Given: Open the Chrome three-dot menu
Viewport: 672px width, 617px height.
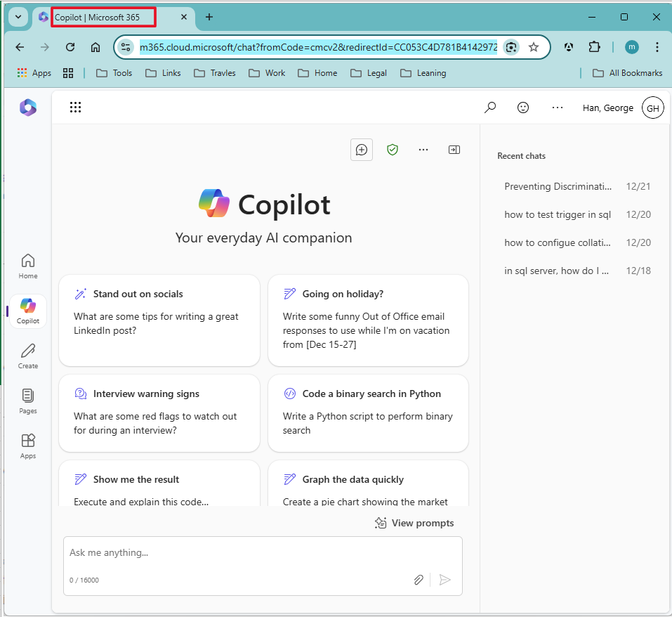Looking at the screenshot, I should [657, 47].
